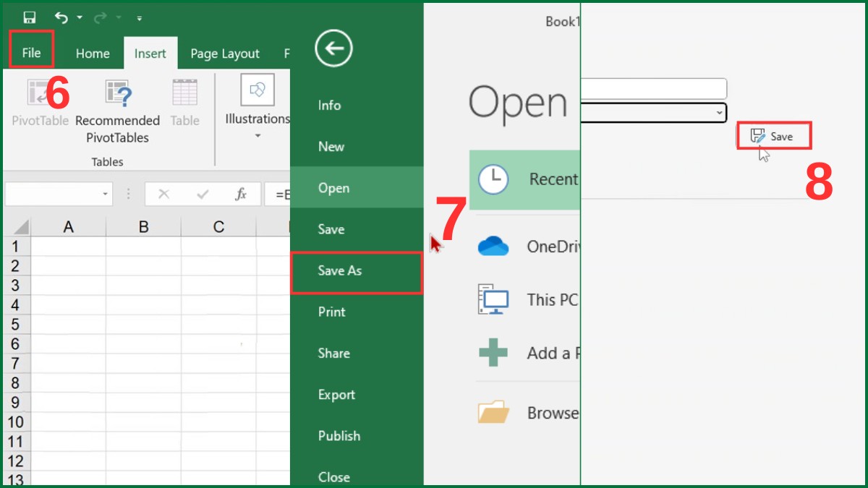Select Save As in the sidebar

point(340,270)
